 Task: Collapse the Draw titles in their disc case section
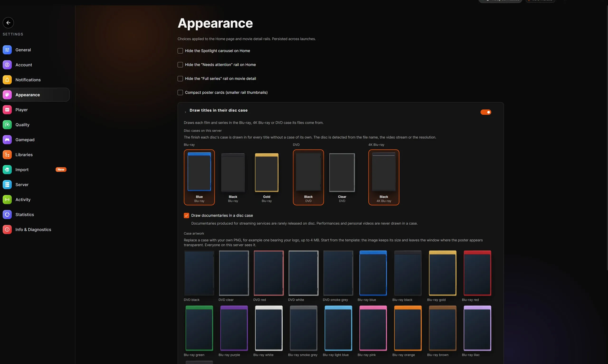[185, 112]
